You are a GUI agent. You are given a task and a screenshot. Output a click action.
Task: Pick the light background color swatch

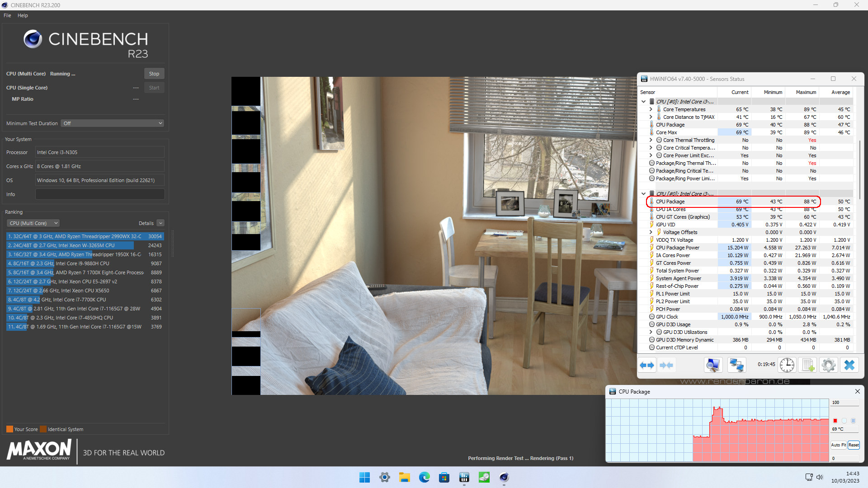[x=844, y=421]
